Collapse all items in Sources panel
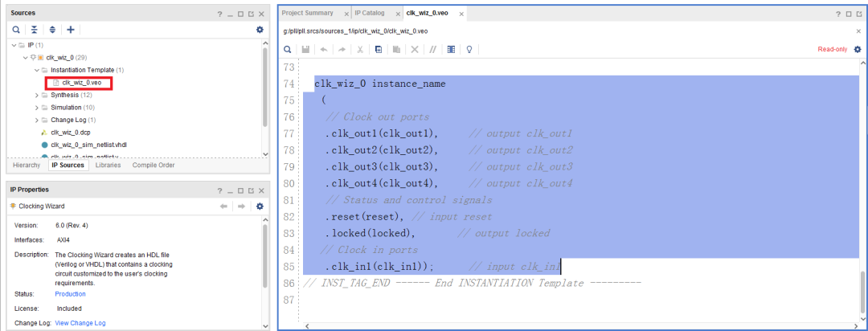 (35, 30)
